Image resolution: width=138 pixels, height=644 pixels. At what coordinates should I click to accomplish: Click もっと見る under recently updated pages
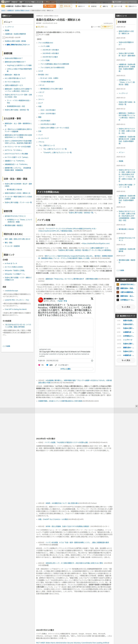126,360
